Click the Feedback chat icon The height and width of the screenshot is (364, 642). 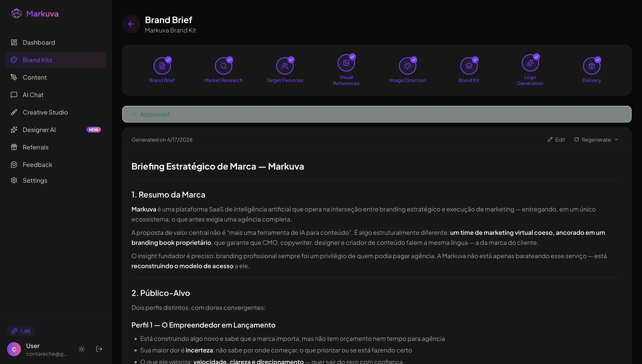tap(14, 165)
